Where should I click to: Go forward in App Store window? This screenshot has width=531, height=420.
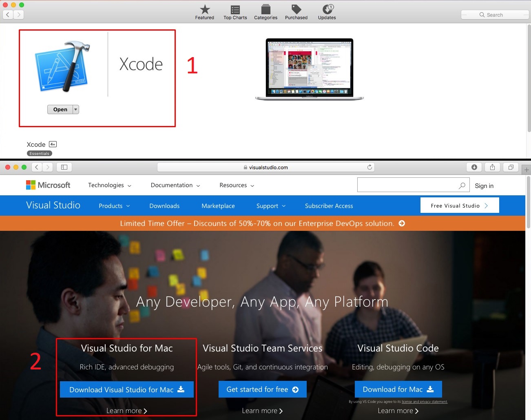point(18,15)
